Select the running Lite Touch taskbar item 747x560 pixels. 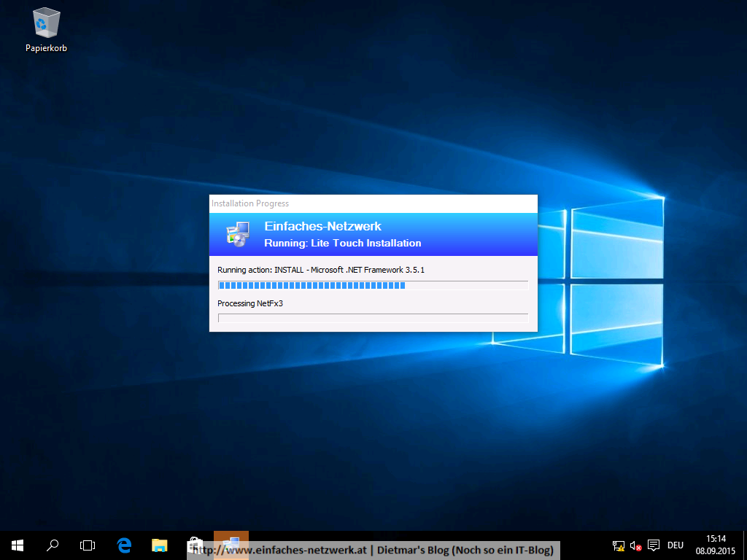pyautogui.click(x=231, y=545)
